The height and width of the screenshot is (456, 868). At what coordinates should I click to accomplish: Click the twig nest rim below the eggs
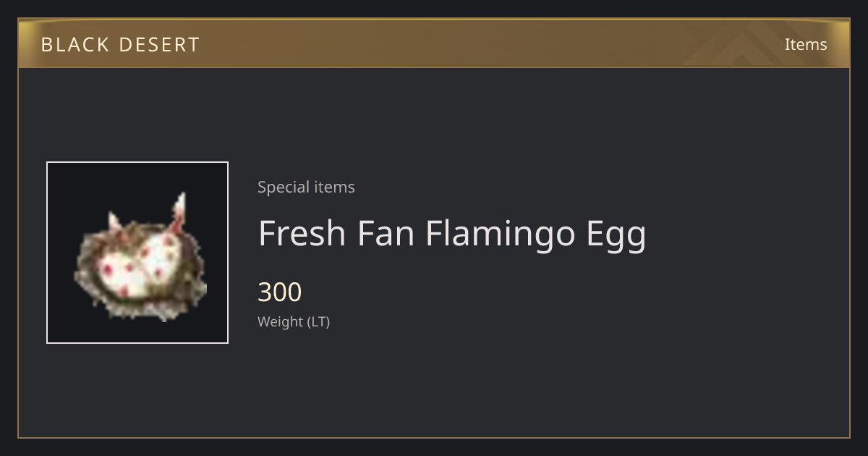[x=141, y=305]
